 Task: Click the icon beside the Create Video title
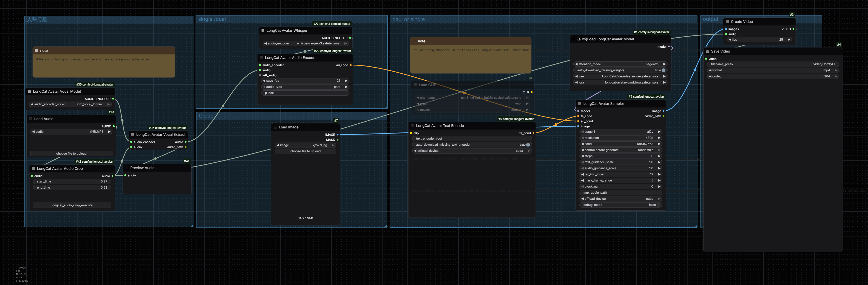click(727, 22)
